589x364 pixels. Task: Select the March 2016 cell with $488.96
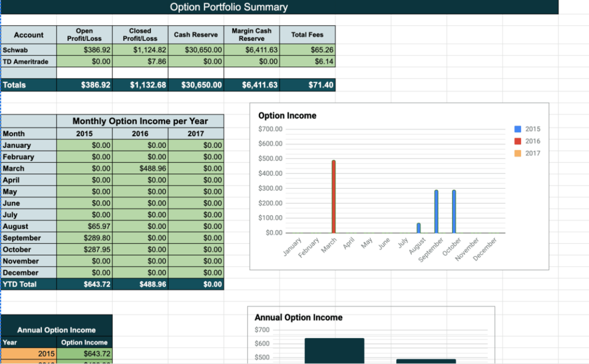click(140, 168)
